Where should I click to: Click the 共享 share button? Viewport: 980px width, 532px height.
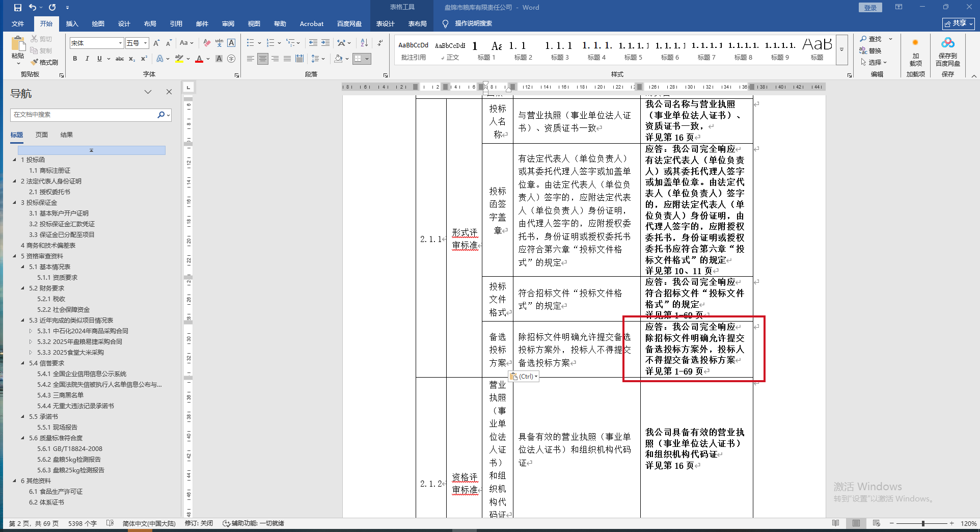959,23
